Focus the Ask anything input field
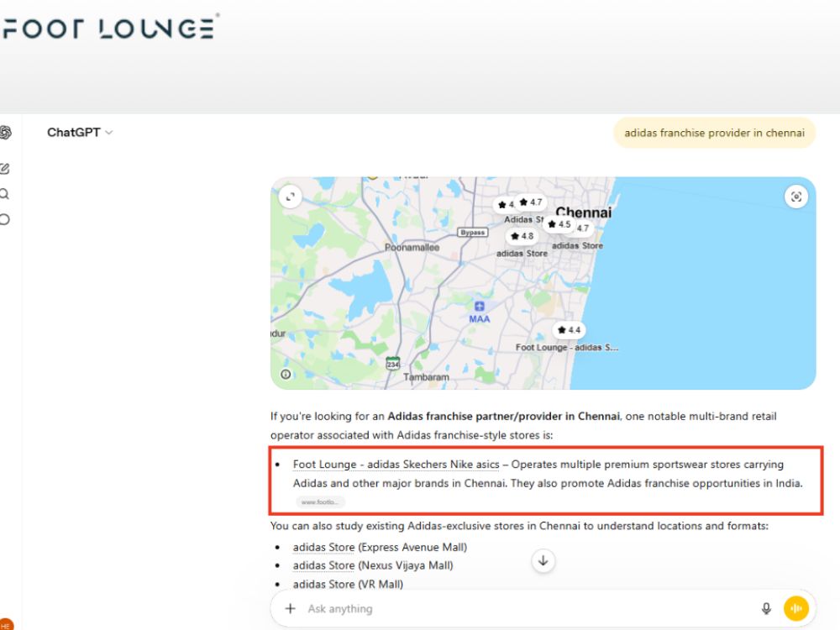 (x=528, y=608)
